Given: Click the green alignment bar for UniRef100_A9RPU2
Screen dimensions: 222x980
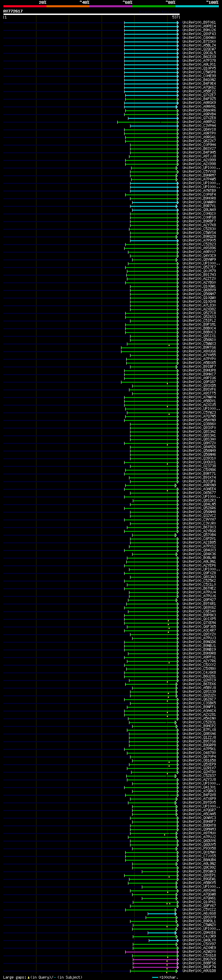Looking at the screenshot, I should [x=148, y=122].
